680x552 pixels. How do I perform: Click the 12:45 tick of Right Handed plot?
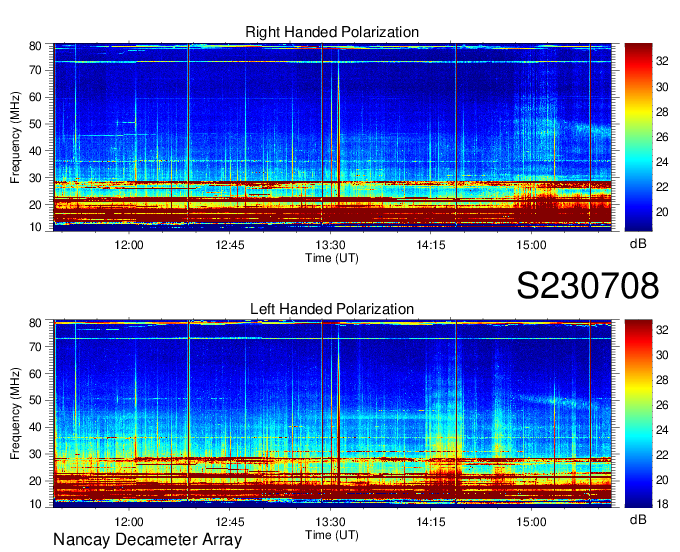tap(230, 245)
